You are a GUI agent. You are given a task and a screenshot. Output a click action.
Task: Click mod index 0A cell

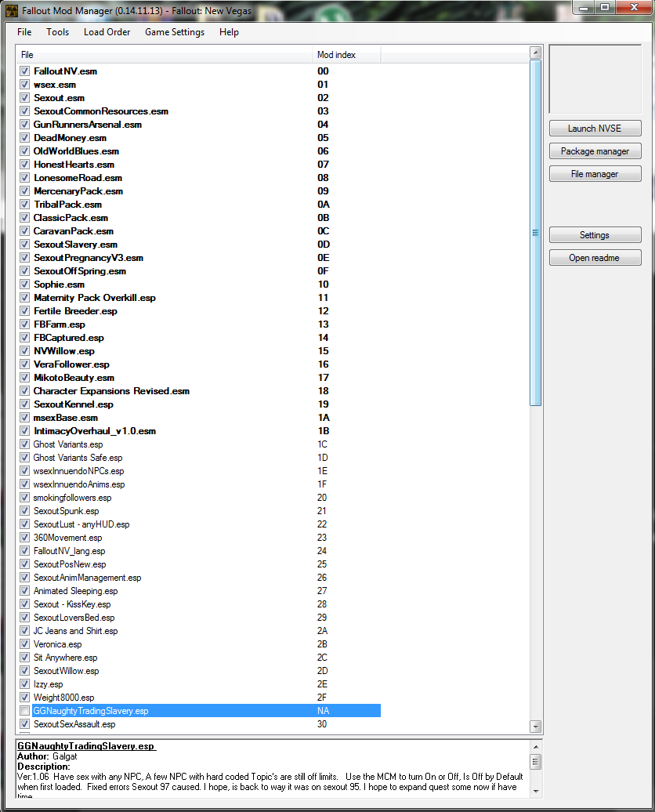324,205
